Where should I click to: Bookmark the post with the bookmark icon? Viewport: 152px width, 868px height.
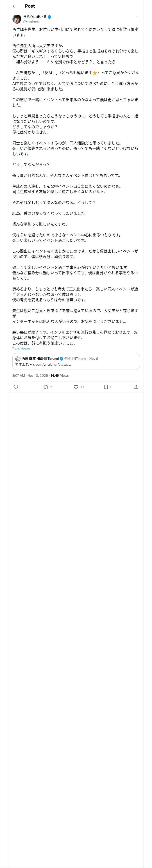point(106,387)
